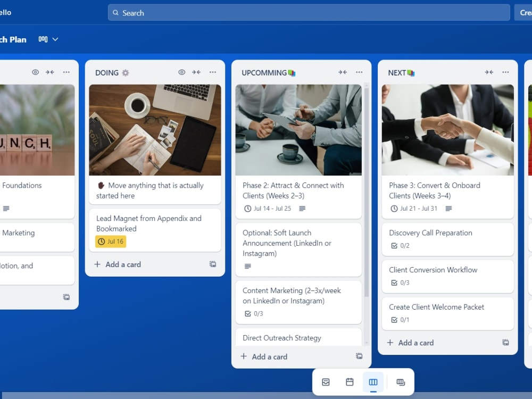Screen dimensions: 532x399
Task: Expand the board view dropdown chevron
Action: point(55,39)
